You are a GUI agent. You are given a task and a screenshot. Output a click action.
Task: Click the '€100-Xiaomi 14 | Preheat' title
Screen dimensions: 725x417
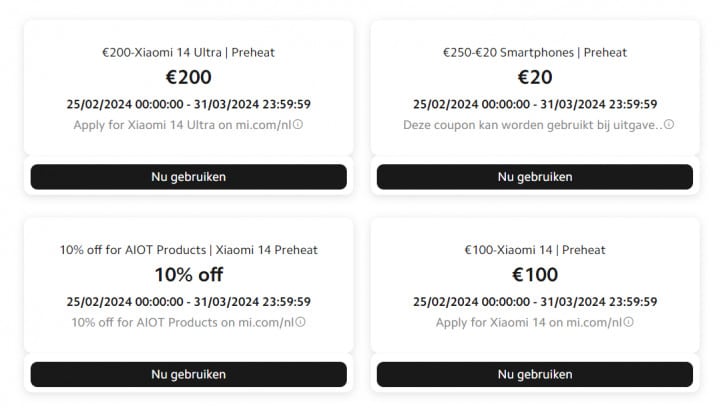(535, 250)
